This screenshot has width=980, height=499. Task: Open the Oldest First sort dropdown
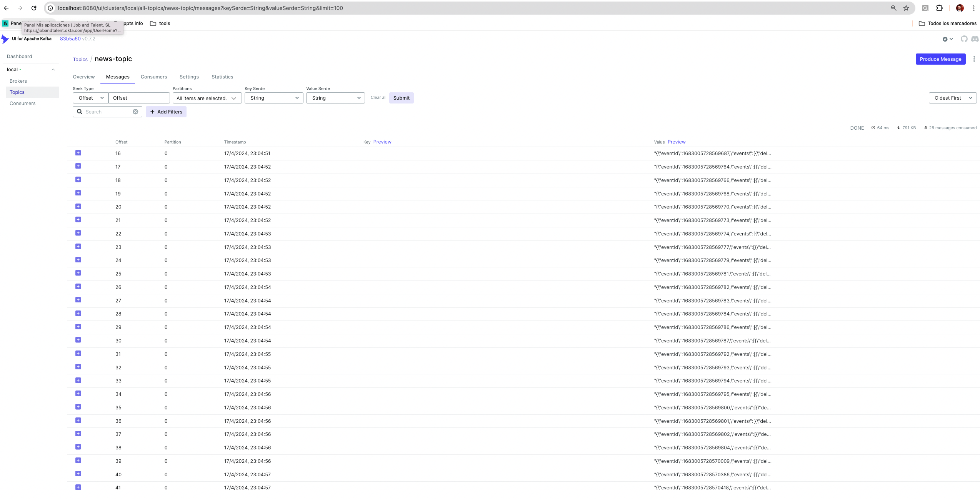(x=952, y=98)
